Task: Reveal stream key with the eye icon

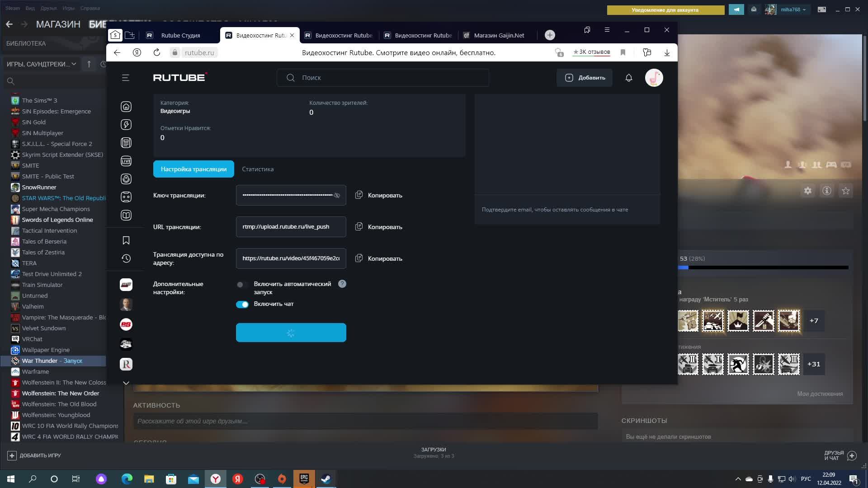Action: [337, 195]
